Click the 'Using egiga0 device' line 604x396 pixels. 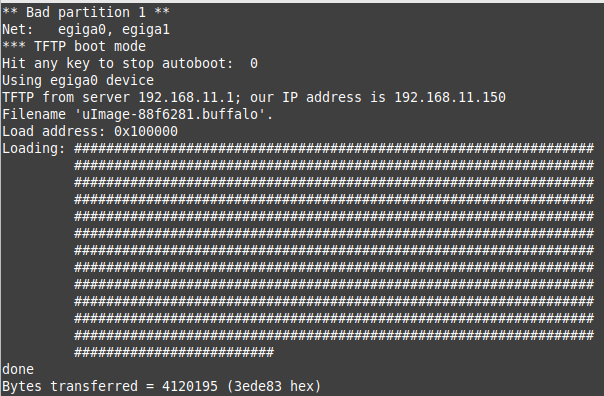78,81
